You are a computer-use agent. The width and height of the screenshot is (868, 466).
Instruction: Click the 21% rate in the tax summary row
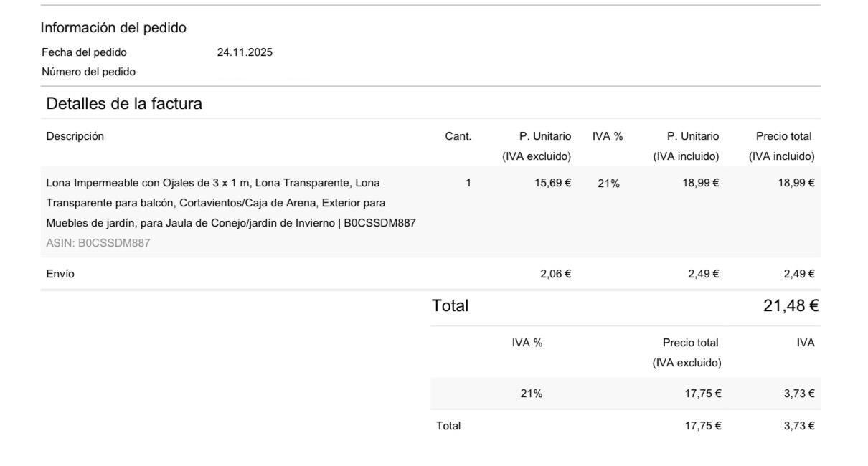532,394
